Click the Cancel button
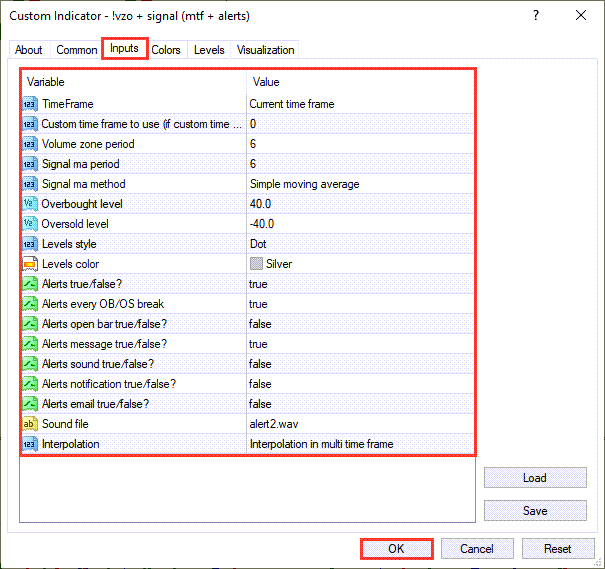 click(477, 549)
